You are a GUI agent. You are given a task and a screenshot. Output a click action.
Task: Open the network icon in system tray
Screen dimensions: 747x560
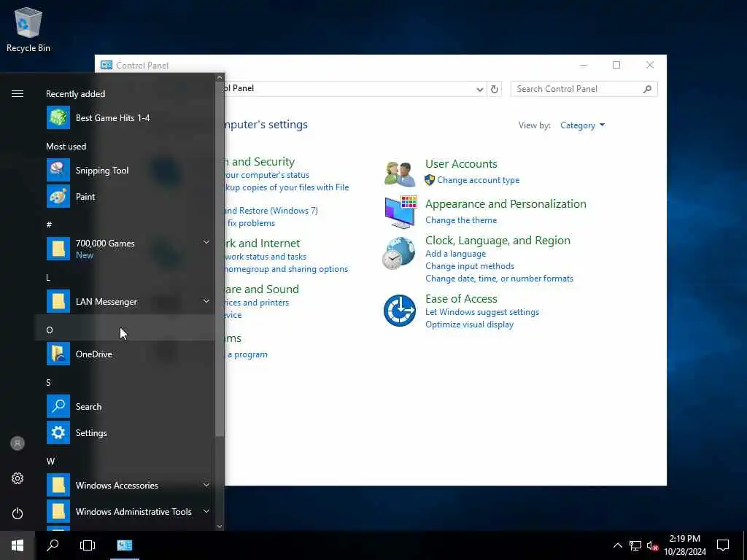click(x=635, y=545)
